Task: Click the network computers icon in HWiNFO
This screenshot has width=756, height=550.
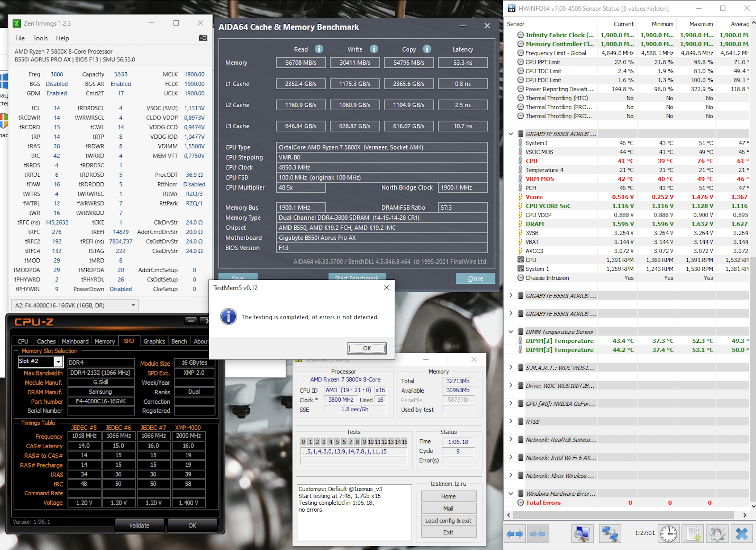Action: click(x=609, y=534)
